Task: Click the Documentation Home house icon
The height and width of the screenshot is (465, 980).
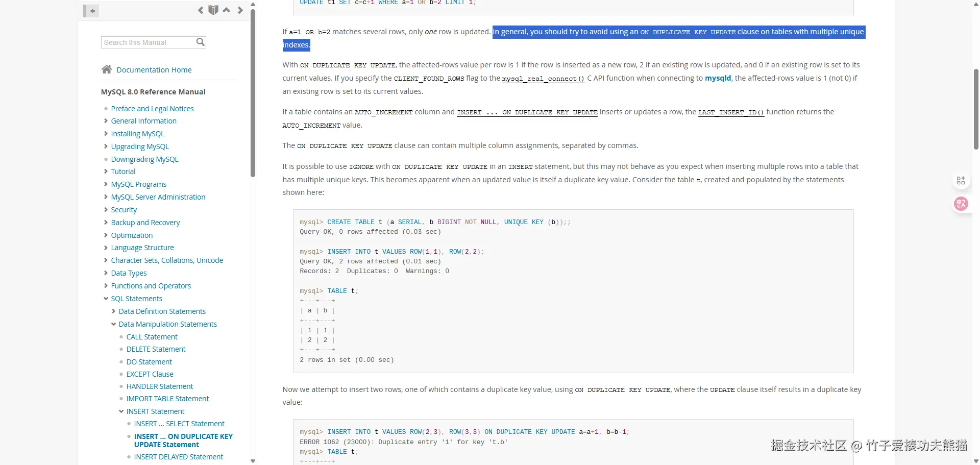Action: click(x=107, y=69)
